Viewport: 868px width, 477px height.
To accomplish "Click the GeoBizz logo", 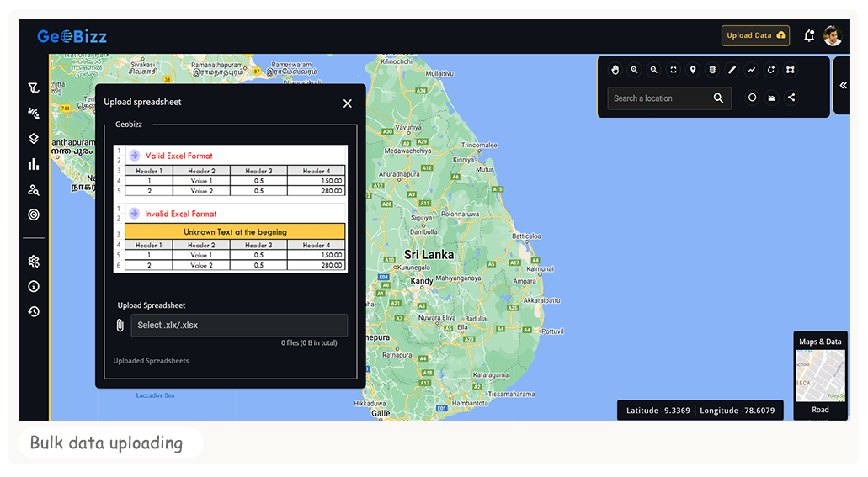I will pos(72,36).
